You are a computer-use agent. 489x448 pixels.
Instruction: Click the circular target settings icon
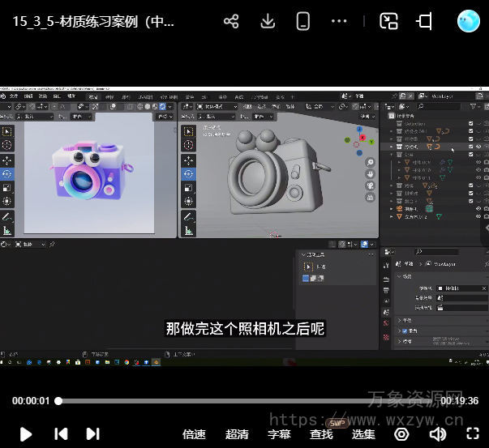coord(401,434)
